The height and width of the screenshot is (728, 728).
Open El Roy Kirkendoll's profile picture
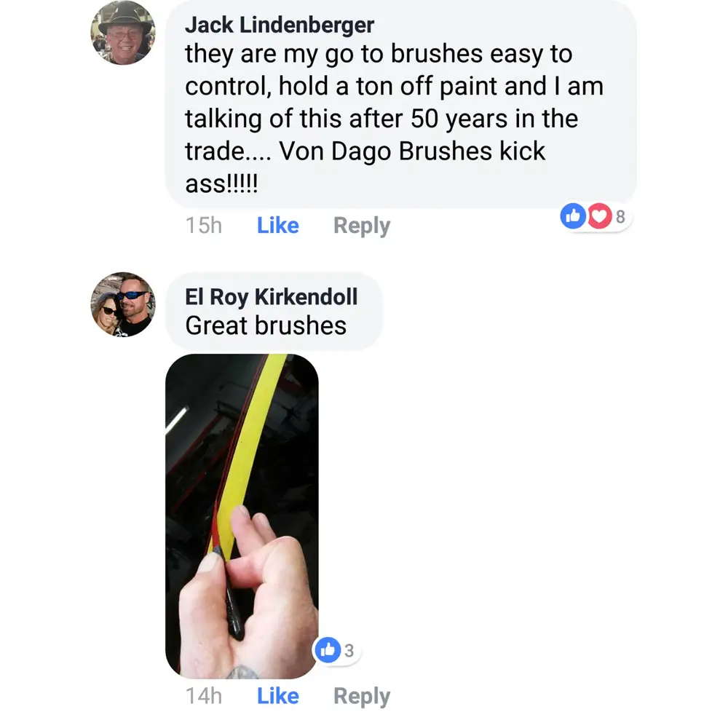[x=123, y=304]
